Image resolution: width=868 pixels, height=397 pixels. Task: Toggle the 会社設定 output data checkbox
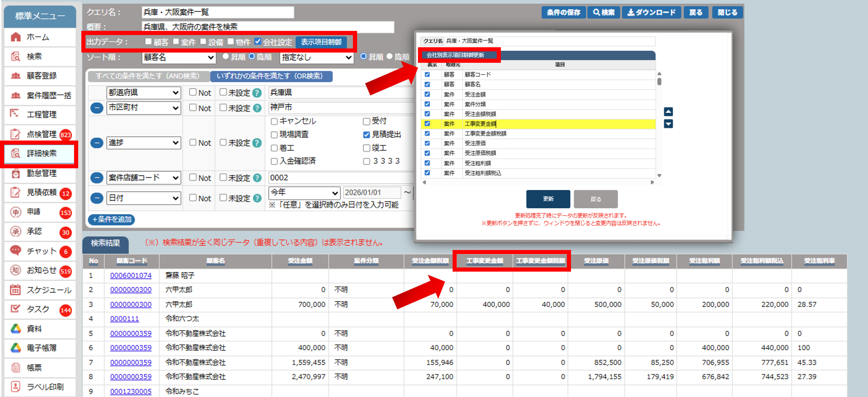[x=258, y=41]
